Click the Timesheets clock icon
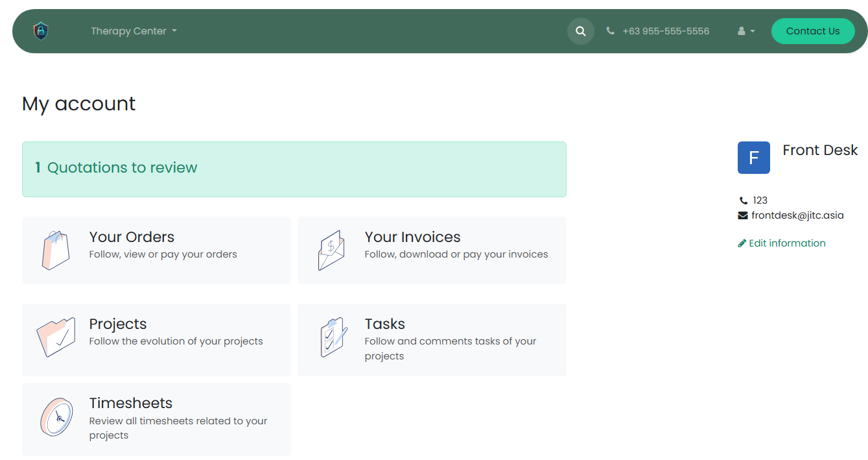The height and width of the screenshot is (460, 868). point(56,417)
